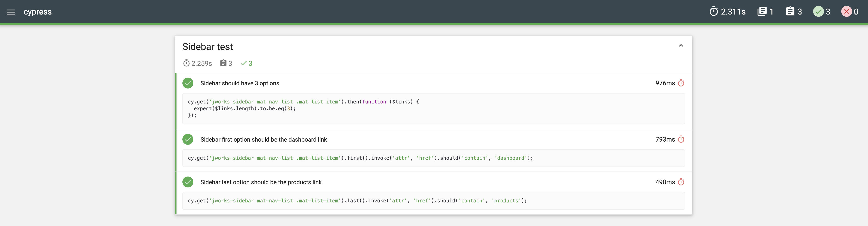Click the 'cypress' title in the header
868x226 pixels.
pyautogui.click(x=37, y=12)
